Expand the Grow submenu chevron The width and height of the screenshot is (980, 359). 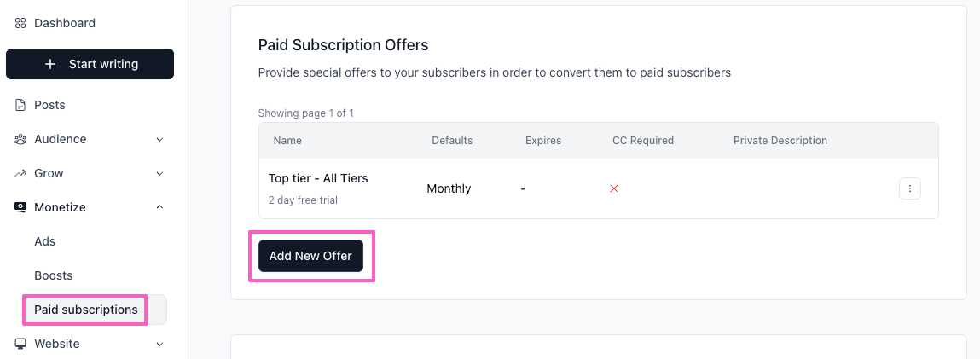[x=159, y=173]
